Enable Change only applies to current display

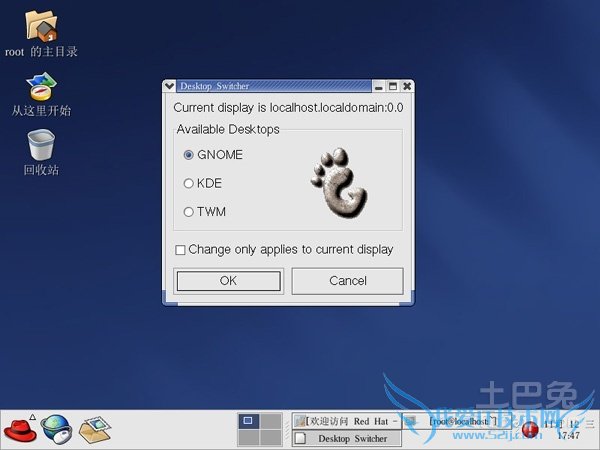[180, 250]
